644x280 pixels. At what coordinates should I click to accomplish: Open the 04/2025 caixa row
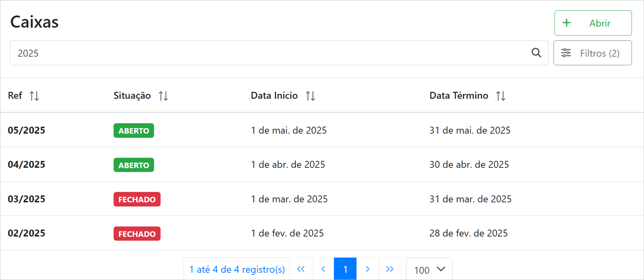[27, 164]
